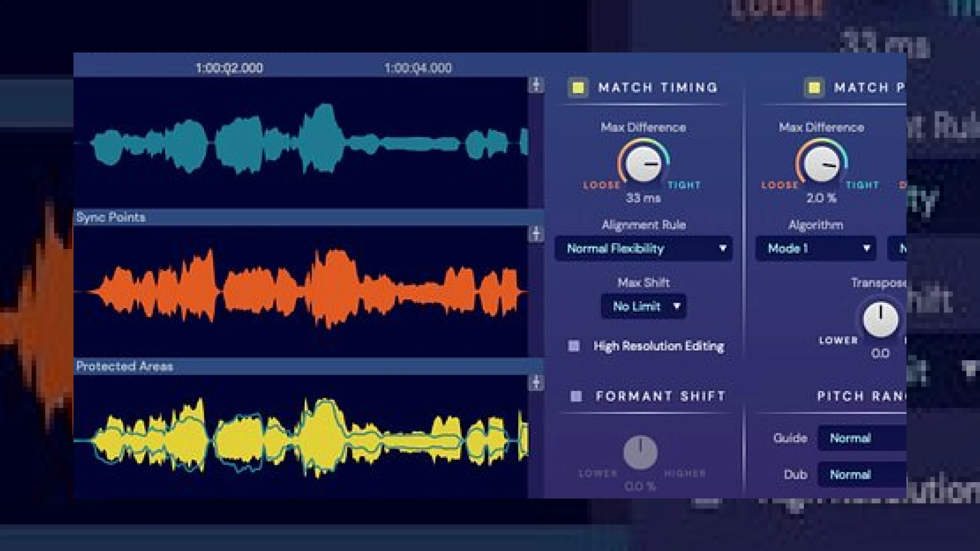Open the Alignment Rule Normal Flexibility dropdown
Screen dimensions: 980x551
(644, 248)
